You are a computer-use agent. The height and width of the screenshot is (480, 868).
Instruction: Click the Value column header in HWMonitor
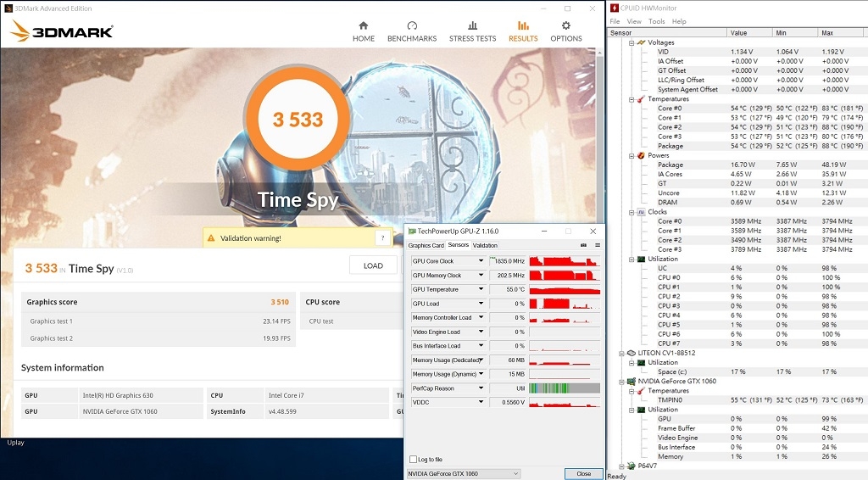(749, 33)
